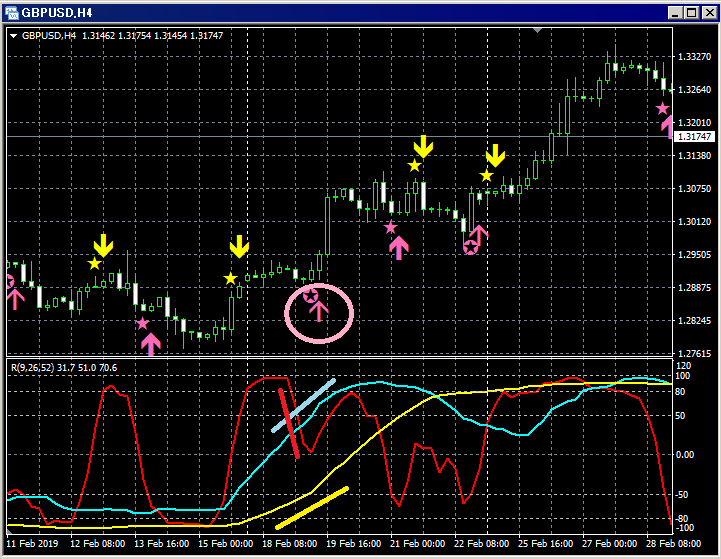Image resolution: width=721 pixels, height=559 pixels.
Task: Click the 1.32010 price scale label
Action: 694,123
